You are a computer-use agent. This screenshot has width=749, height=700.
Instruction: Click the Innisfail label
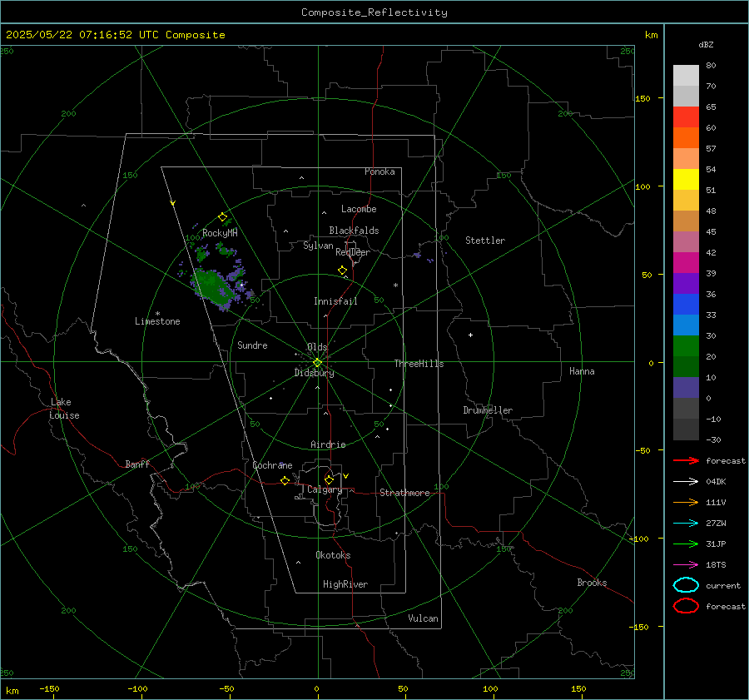[x=335, y=301]
